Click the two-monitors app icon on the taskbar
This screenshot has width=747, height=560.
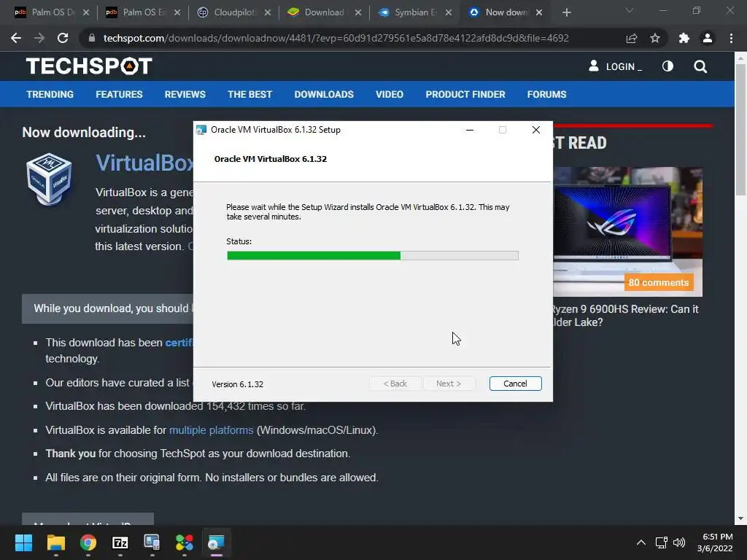[152, 542]
